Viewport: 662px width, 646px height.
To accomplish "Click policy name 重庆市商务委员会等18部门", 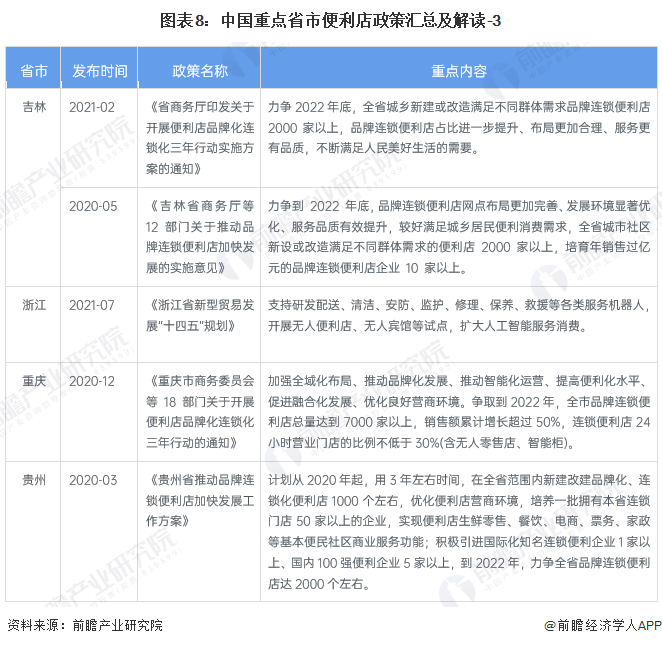I will (x=200, y=412).
